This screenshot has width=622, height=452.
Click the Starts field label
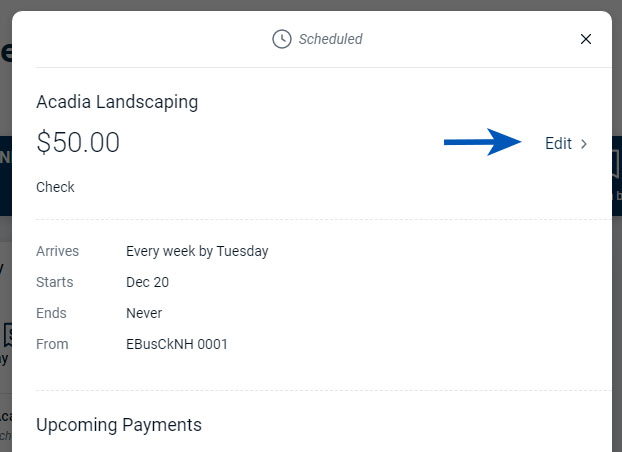[x=54, y=282]
